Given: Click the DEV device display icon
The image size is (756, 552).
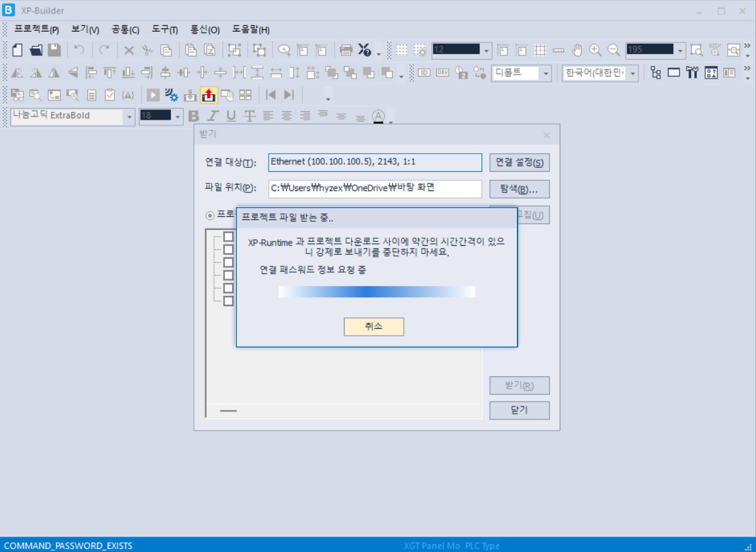Looking at the screenshot, I should pos(442,73).
